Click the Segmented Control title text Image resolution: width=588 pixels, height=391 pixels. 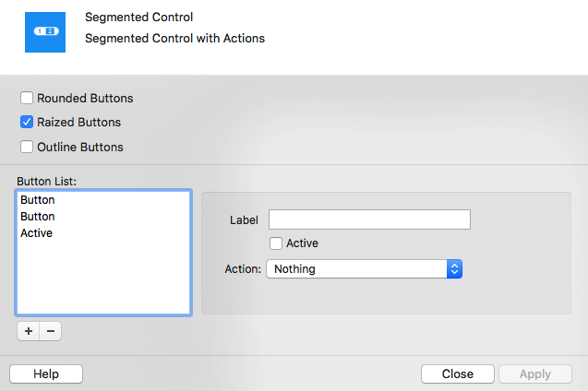pyautogui.click(x=139, y=18)
